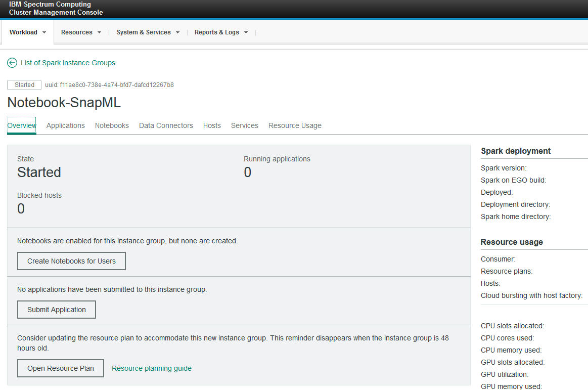Click the IBM Spectrum Computing logo
Viewport: 588px width, 390px height.
(x=56, y=8)
